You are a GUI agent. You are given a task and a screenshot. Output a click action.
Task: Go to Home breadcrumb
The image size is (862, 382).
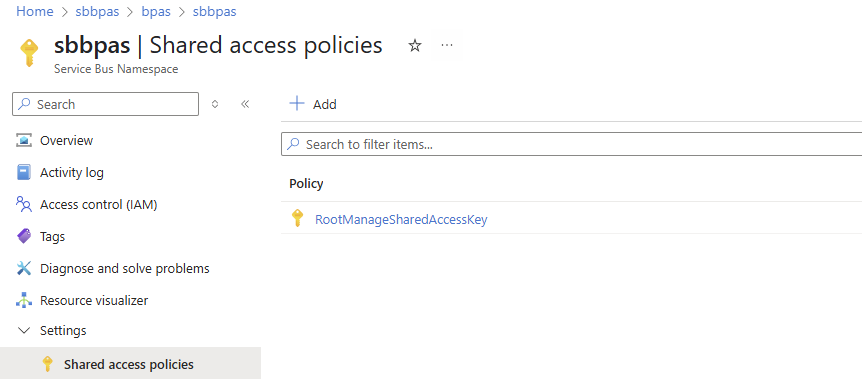[x=35, y=12]
